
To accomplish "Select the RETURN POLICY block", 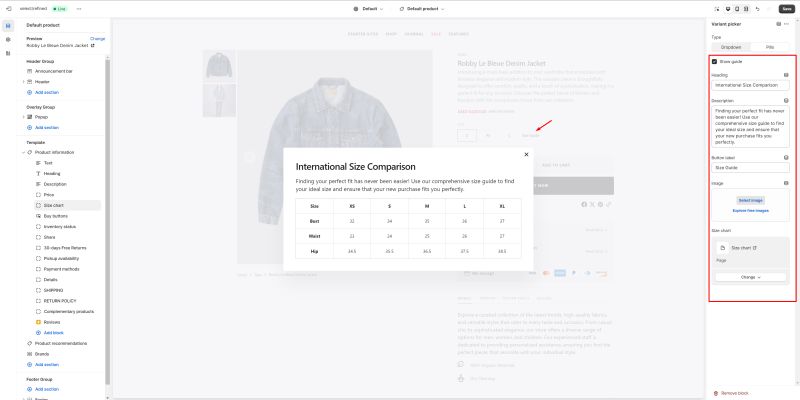I will point(60,301).
